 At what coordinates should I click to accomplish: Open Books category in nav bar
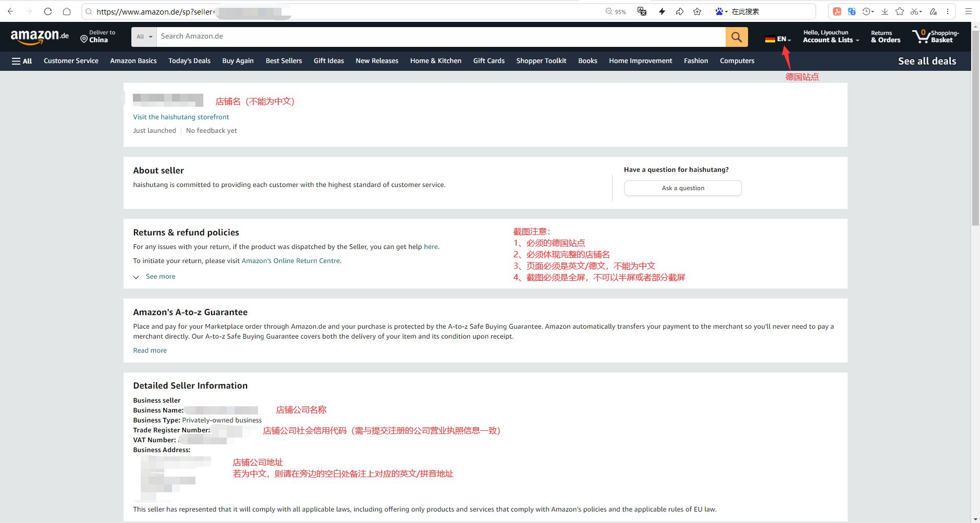coord(587,61)
